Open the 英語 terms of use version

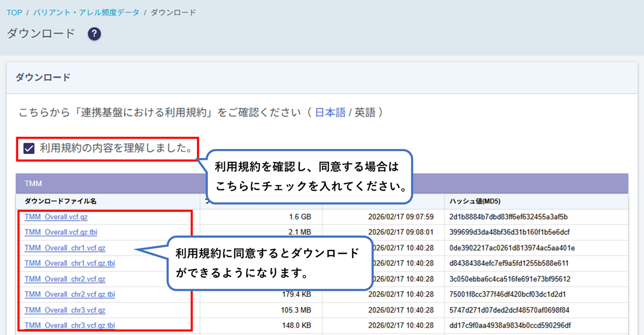click(365, 112)
